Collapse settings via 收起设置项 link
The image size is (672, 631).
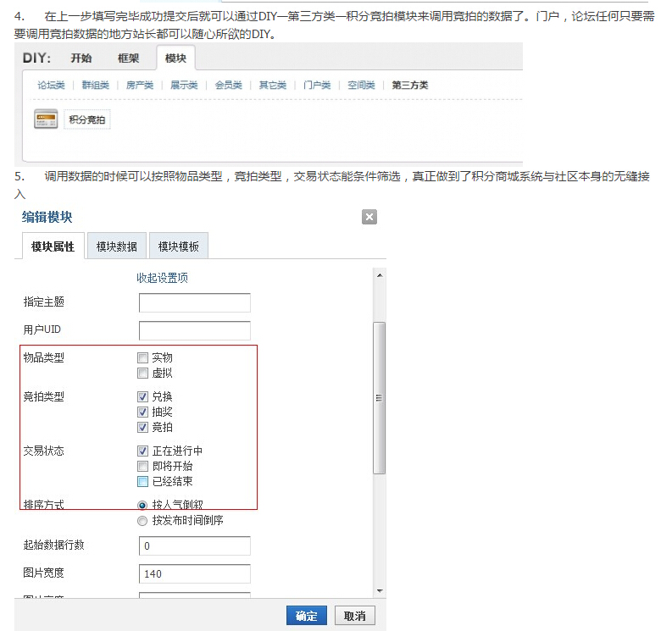pos(162,278)
